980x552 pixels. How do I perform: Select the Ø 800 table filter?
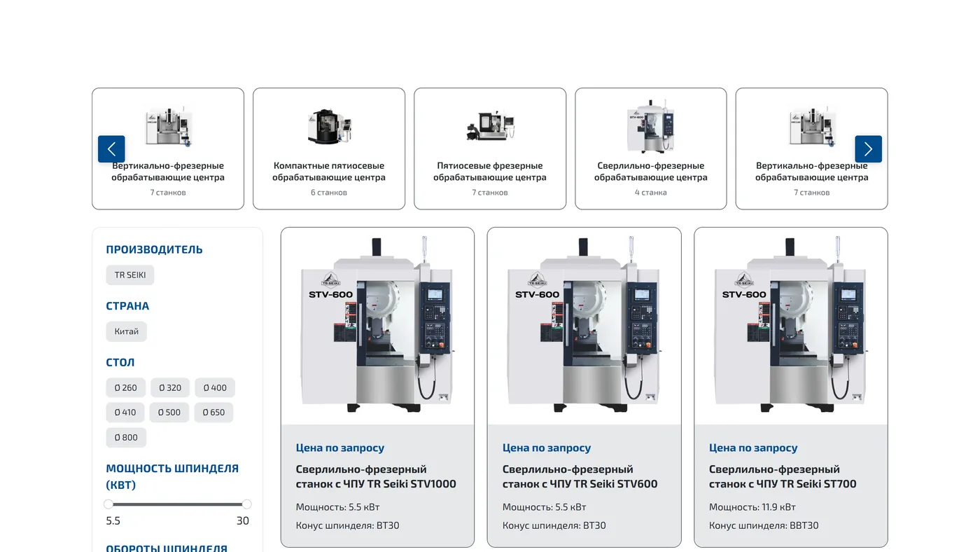(x=126, y=437)
